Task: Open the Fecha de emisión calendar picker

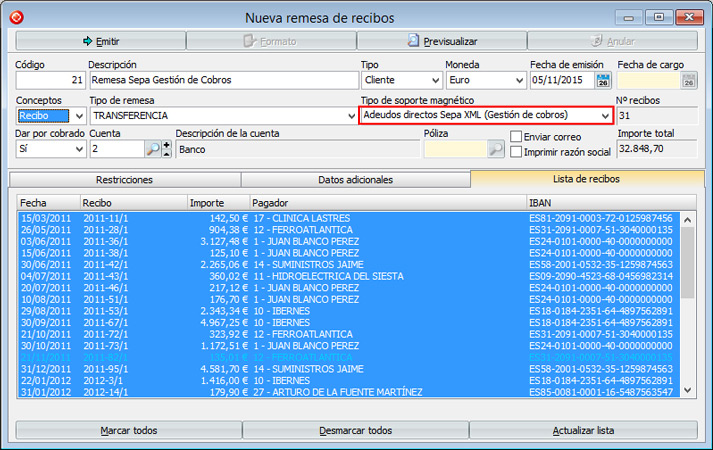Action: [x=603, y=81]
